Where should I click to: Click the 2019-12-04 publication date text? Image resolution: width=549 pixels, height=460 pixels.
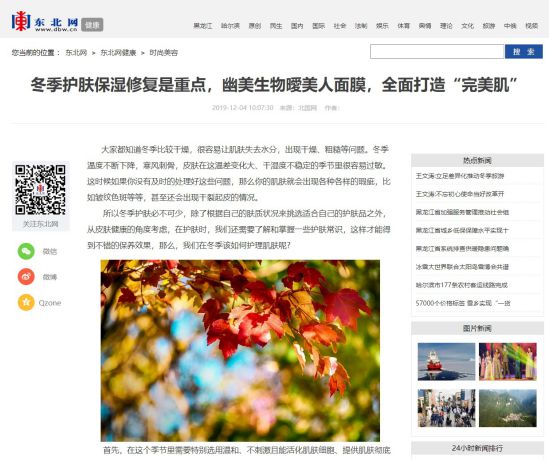tap(242, 108)
